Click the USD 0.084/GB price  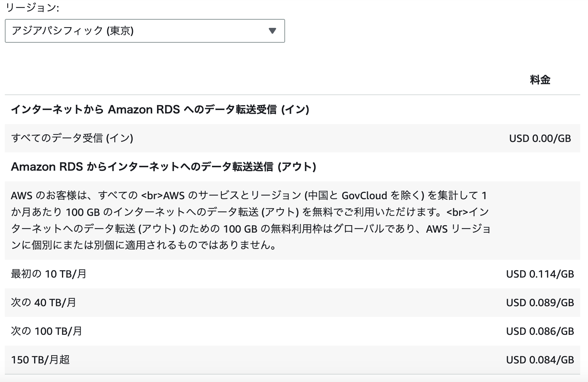coord(540,360)
